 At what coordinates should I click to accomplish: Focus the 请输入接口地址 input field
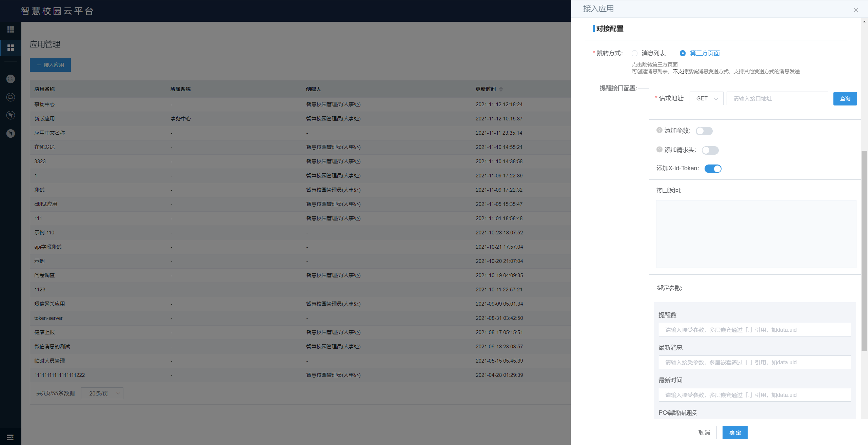777,98
